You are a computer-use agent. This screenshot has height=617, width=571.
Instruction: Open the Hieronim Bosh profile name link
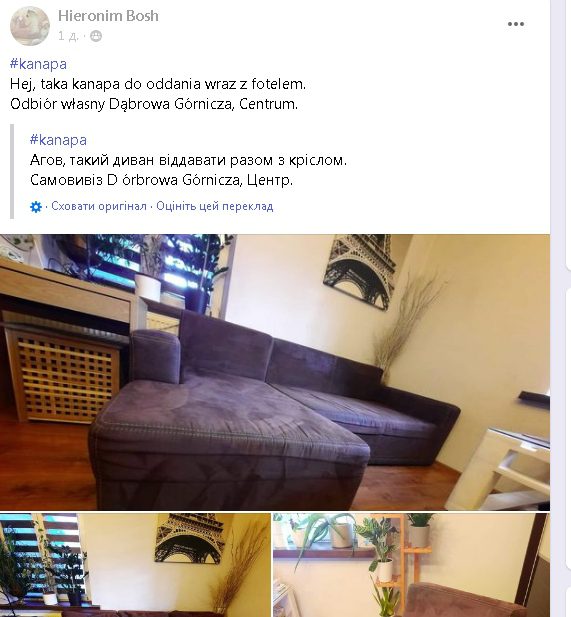point(108,16)
